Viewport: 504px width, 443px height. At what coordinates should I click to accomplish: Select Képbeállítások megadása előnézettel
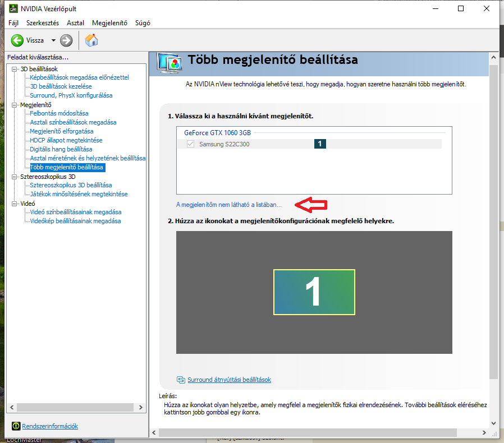click(x=79, y=77)
